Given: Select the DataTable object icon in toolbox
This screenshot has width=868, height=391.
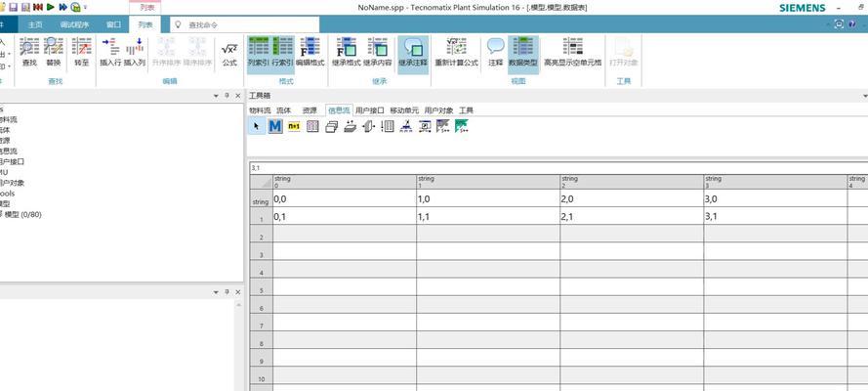Looking at the screenshot, I should click(x=312, y=126).
